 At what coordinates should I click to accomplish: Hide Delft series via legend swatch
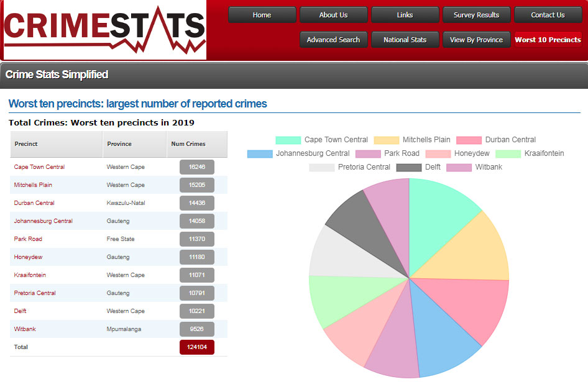tap(408, 168)
